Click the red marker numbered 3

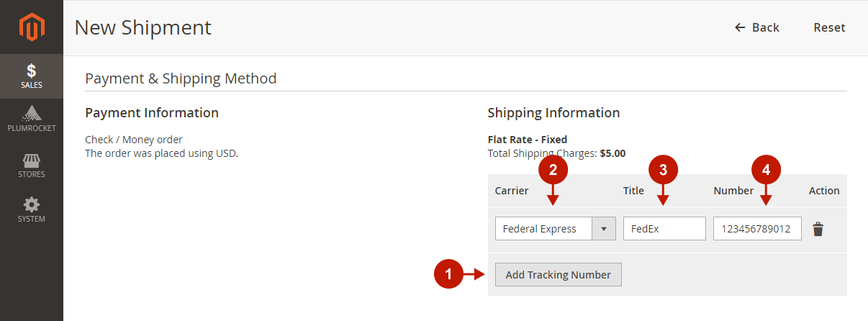click(663, 170)
